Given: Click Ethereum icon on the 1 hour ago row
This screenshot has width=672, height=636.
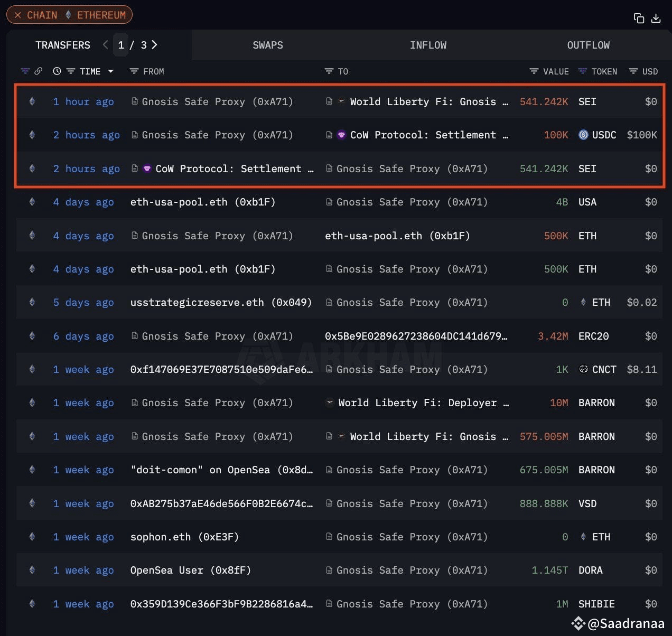Looking at the screenshot, I should [x=32, y=101].
